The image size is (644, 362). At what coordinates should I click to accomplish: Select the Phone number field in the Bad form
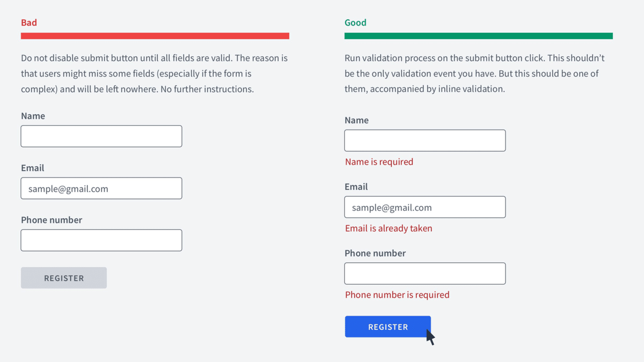click(x=101, y=240)
